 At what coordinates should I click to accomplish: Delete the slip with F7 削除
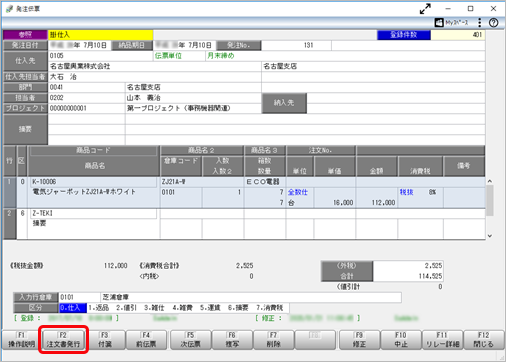(273, 340)
